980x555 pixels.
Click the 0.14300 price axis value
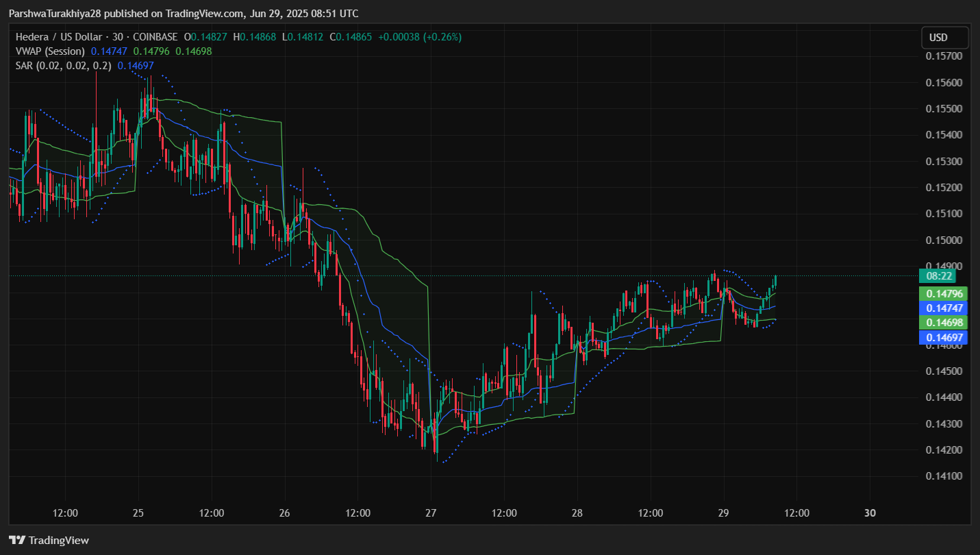(x=944, y=424)
